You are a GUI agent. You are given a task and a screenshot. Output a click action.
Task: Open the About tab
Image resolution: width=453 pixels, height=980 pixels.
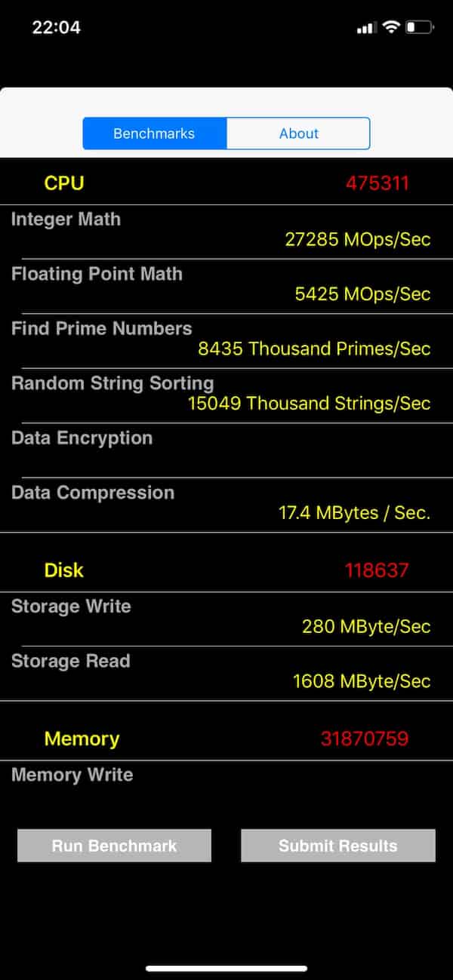coord(298,134)
